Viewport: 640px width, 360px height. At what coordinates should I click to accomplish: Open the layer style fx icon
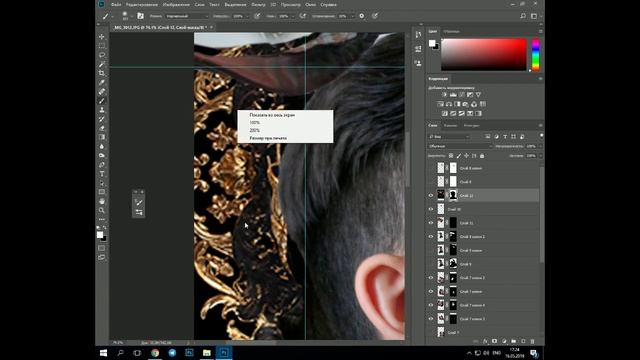point(485,341)
